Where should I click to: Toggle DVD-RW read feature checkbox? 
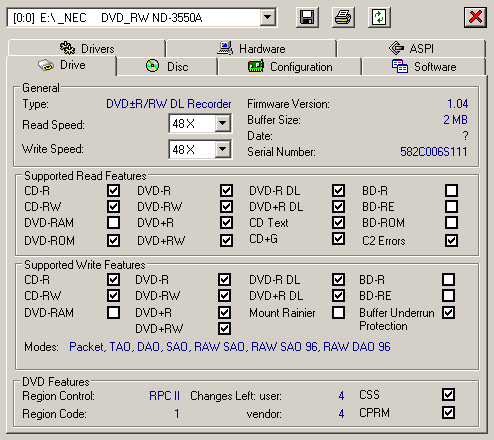point(226,207)
